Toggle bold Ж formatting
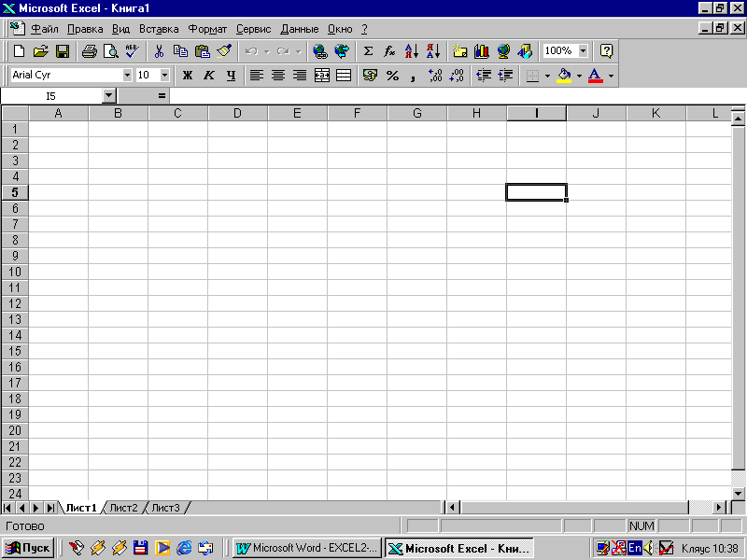The height and width of the screenshot is (560, 747). pyautogui.click(x=188, y=76)
